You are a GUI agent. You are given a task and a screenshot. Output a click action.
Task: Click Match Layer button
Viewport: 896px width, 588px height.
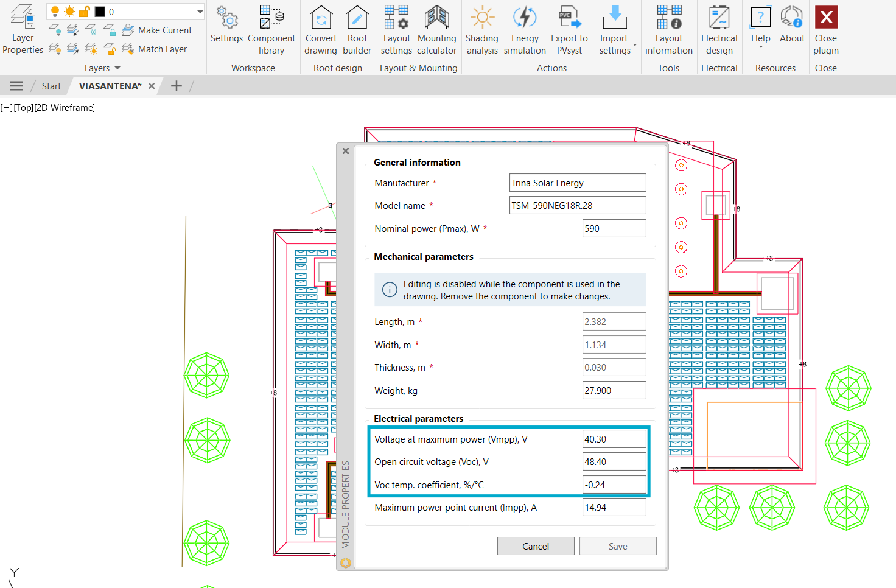click(155, 49)
